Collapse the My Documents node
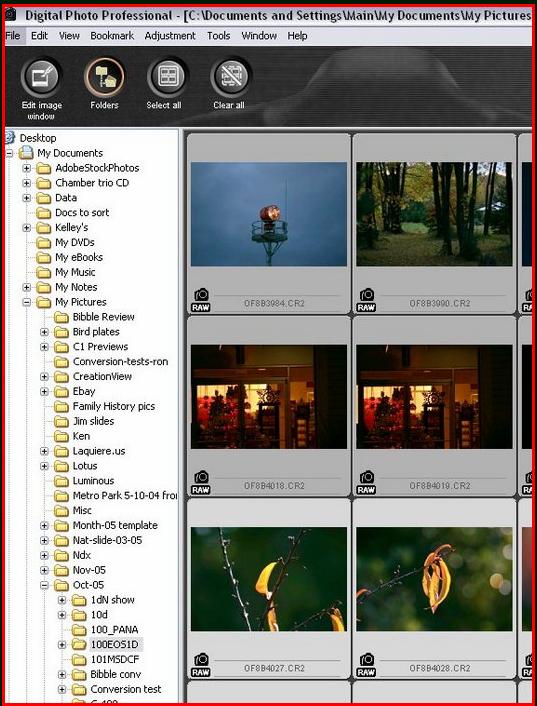This screenshot has height=706, width=537. point(9,154)
